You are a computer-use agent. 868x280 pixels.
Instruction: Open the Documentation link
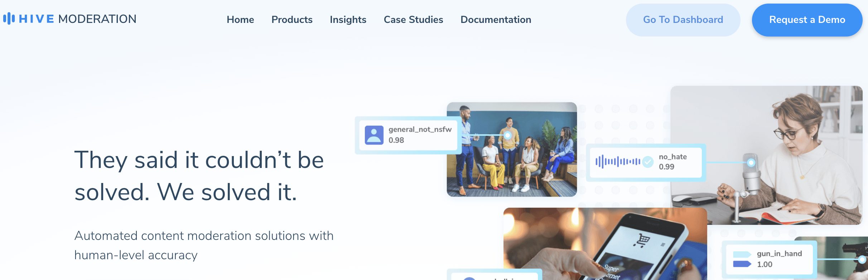[496, 20]
